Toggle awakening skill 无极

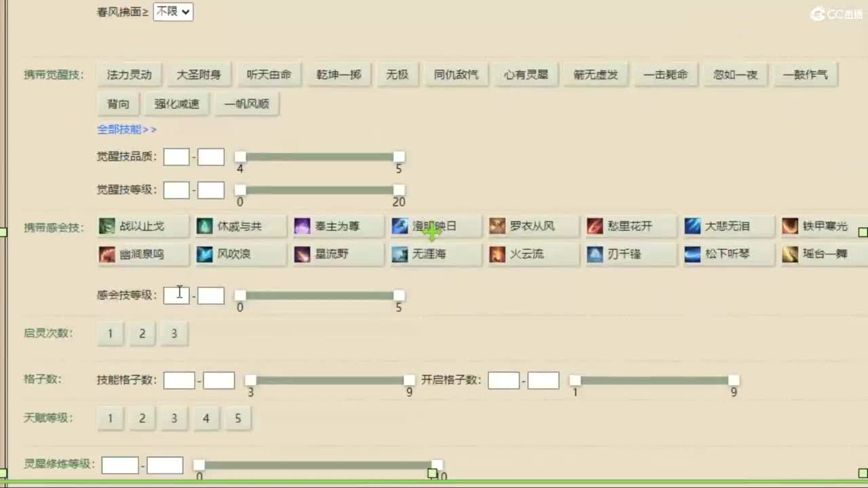pyautogui.click(x=397, y=75)
